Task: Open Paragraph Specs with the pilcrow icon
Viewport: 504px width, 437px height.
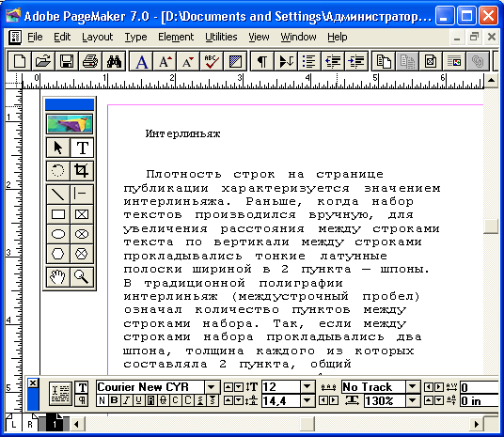Action: point(262,61)
